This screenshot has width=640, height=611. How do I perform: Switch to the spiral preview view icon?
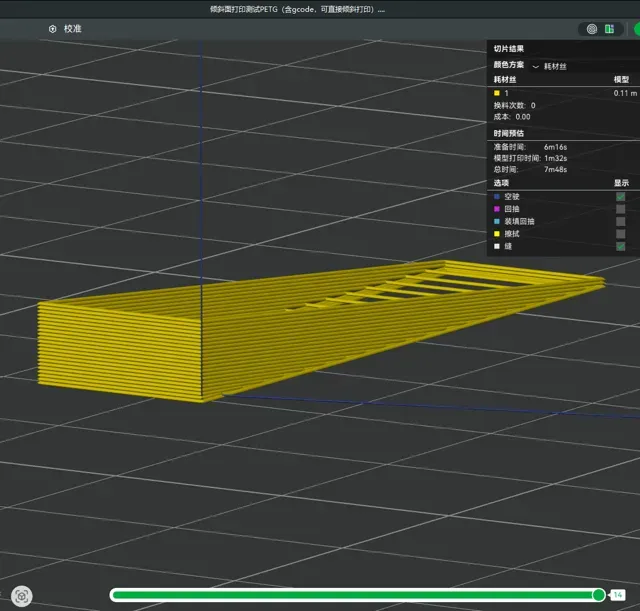(591, 29)
